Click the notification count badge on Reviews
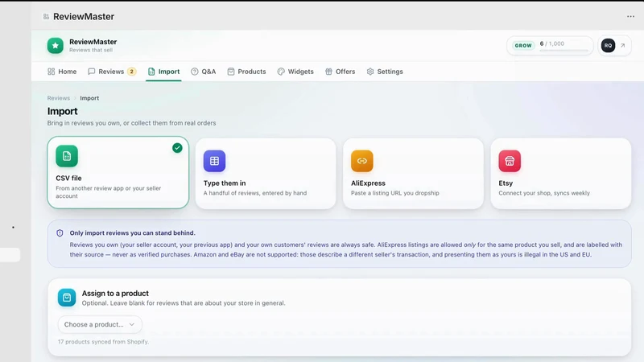This screenshot has width=644, height=362. pyautogui.click(x=131, y=72)
